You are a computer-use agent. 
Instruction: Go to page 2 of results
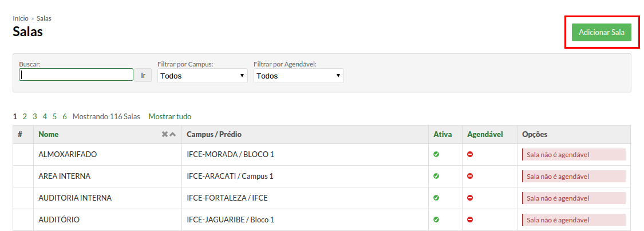(x=25, y=117)
